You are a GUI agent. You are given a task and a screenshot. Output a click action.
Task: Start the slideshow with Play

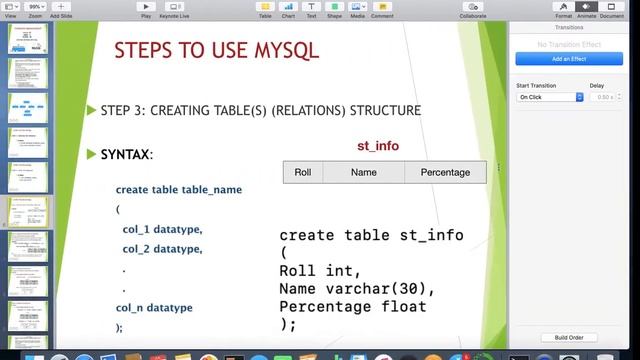(x=146, y=7)
